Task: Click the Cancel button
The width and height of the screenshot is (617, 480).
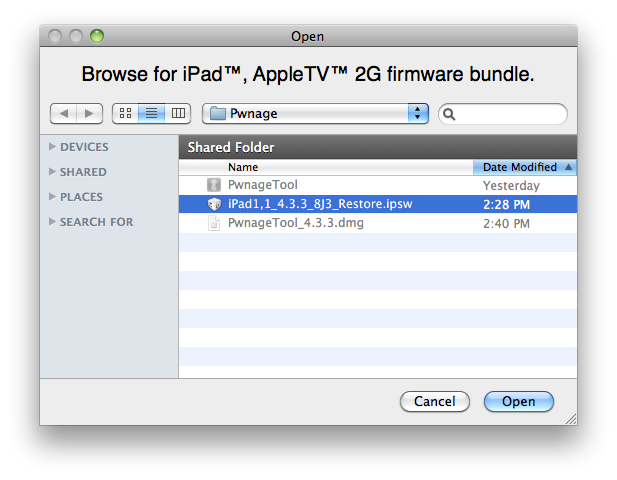Action: coord(434,401)
